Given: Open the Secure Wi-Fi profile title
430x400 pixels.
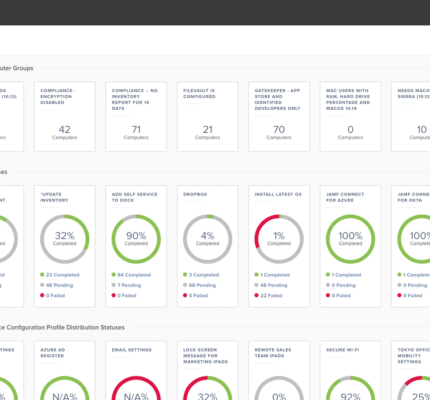Looking at the screenshot, I should [x=343, y=350].
